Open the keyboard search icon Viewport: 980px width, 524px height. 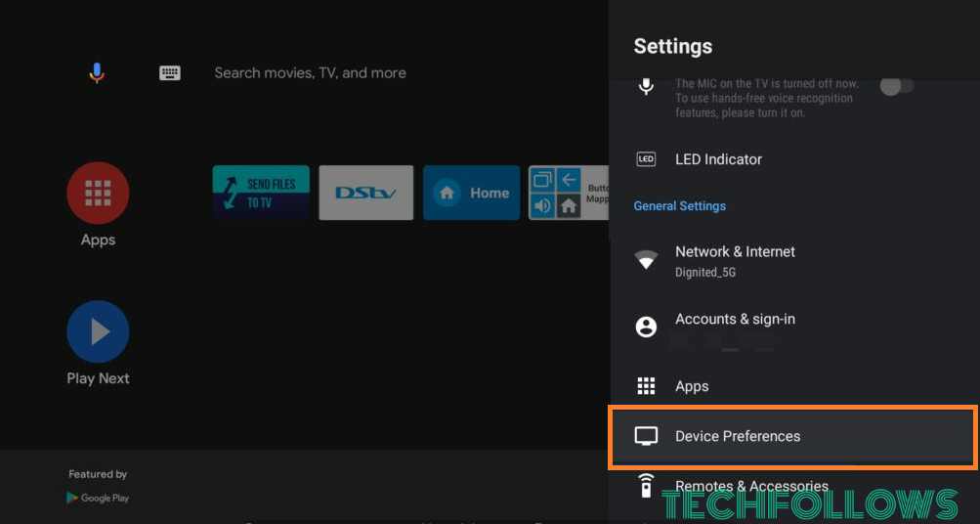(x=169, y=73)
